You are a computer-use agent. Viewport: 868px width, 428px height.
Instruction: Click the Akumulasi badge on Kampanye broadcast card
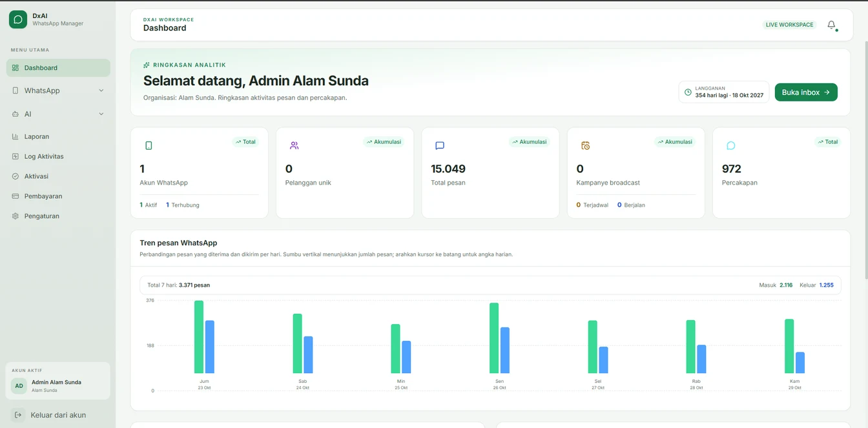pos(675,141)
